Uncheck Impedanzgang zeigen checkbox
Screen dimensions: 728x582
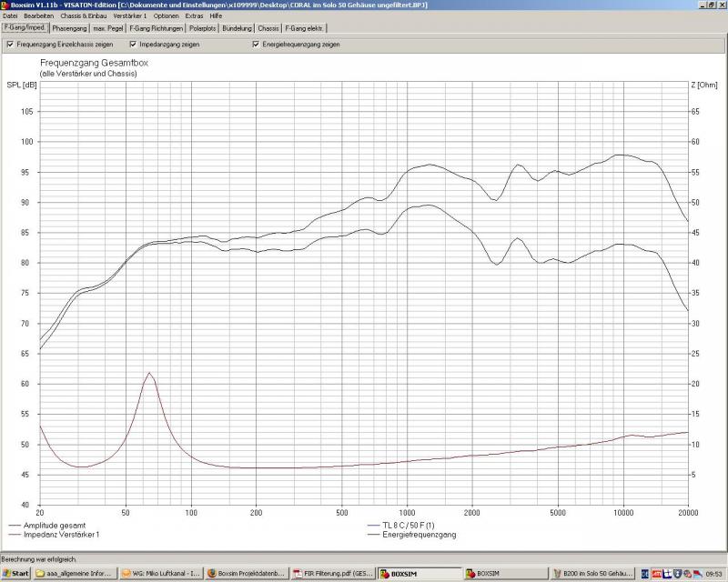click(x=133, y=44)
